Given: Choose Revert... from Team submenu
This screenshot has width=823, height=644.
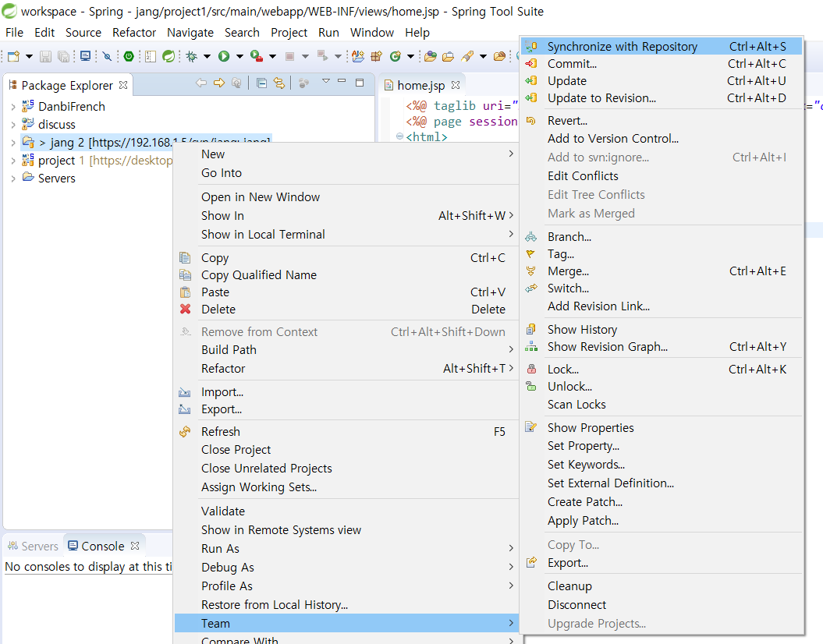Looking at the screenshot, I should [662, 121].
